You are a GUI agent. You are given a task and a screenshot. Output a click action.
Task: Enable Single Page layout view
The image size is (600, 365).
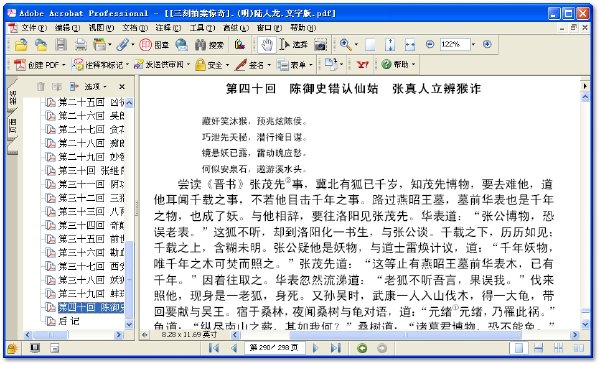pyautogui.click(x=519, y=348)
